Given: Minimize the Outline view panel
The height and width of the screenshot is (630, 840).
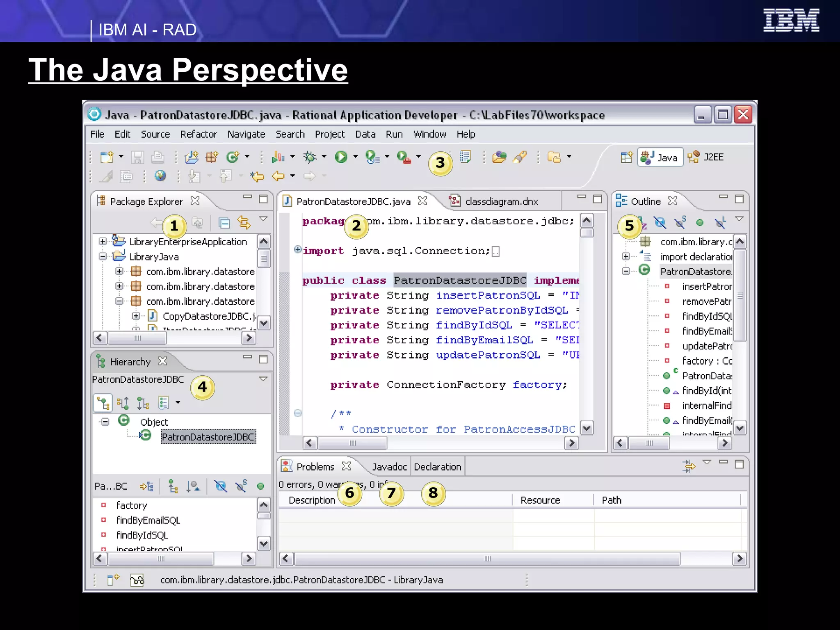Looking at the screenshot, I should tap(724, 198).
